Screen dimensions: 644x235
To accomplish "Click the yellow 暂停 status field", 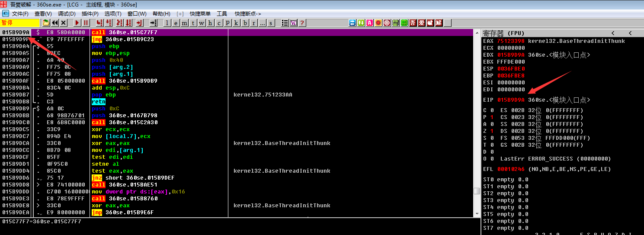I will [19, 23].
